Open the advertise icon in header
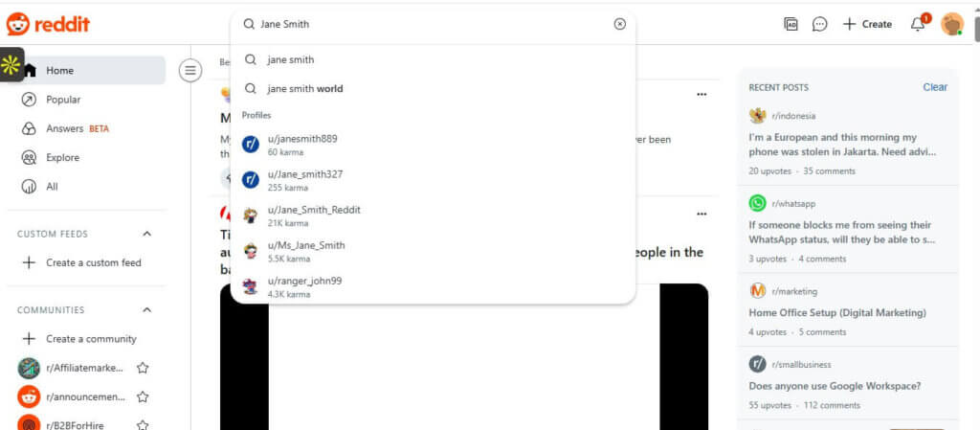 [791, 24]
